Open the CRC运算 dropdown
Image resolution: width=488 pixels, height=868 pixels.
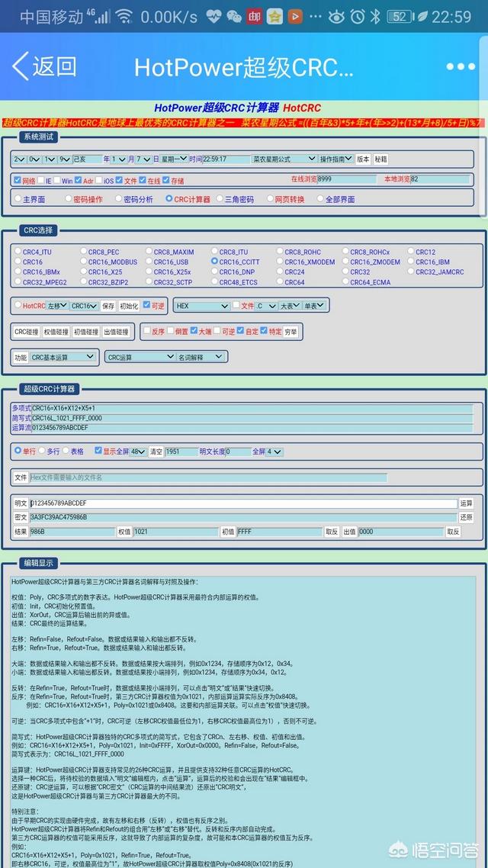[141, 358]
